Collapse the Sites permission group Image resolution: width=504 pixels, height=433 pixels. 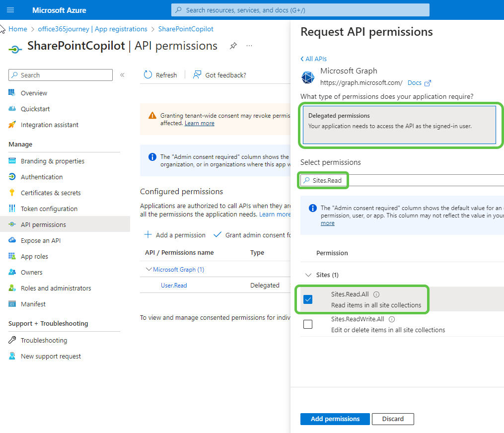pyautogui.click(x=307, y=275)
